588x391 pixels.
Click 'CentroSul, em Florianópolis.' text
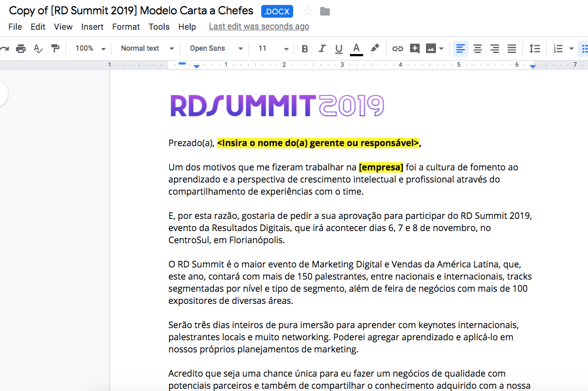coord(226,240)
